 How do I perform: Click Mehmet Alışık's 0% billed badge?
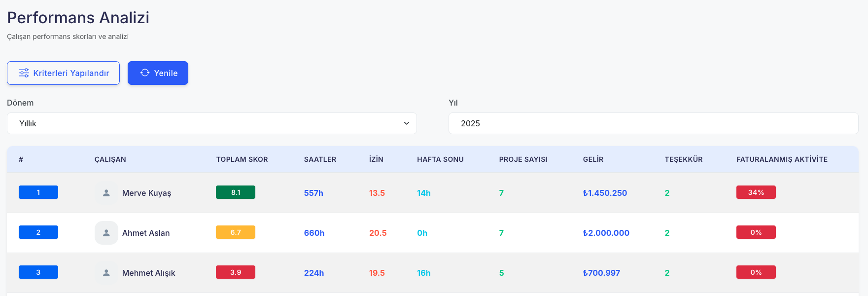pyautogui.click(x=756, y=272)
